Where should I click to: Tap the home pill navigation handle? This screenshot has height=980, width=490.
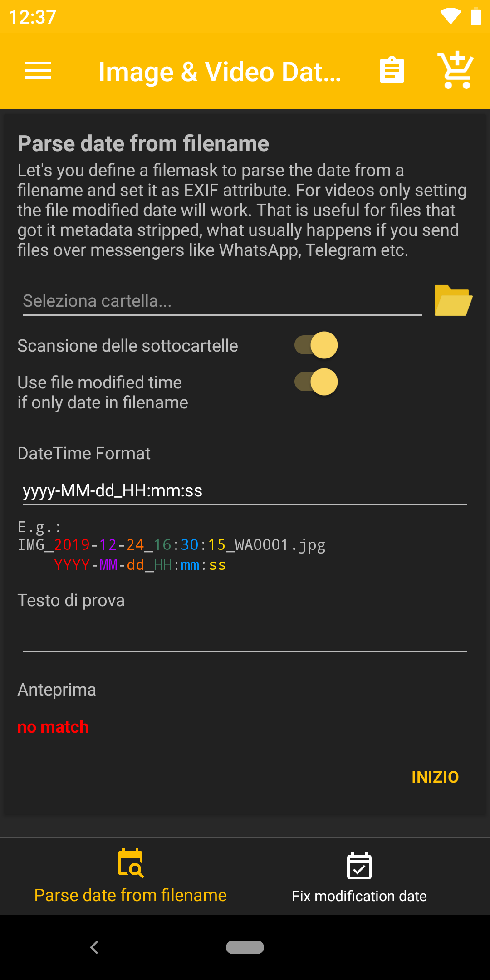coord(245,947)
